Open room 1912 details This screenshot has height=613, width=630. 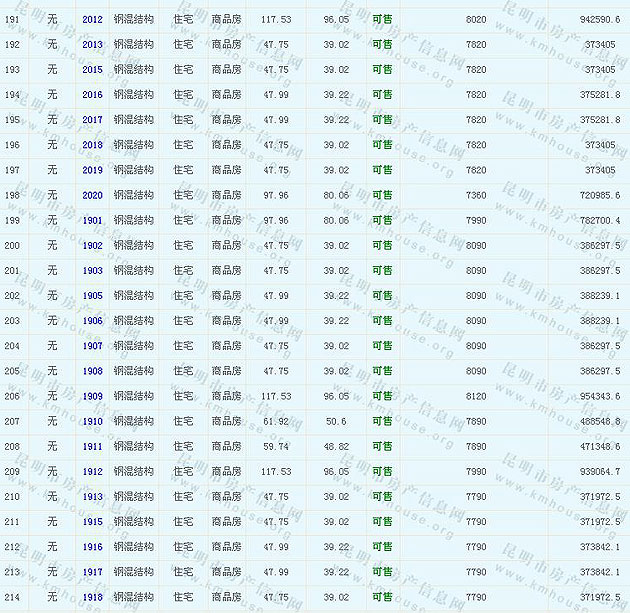[x=92, y=471]
